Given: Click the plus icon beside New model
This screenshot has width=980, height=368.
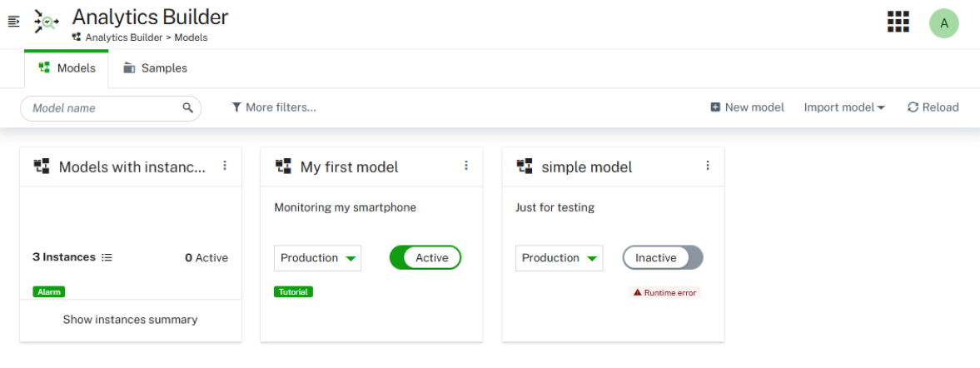Looking at the screenshot, I should click(x=715, y=107).
